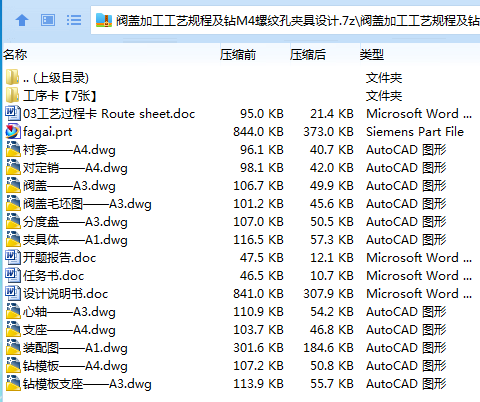Click the 10.7 KB compressed size value
Viewport: 480px width, 402px height.
(332, 276)
